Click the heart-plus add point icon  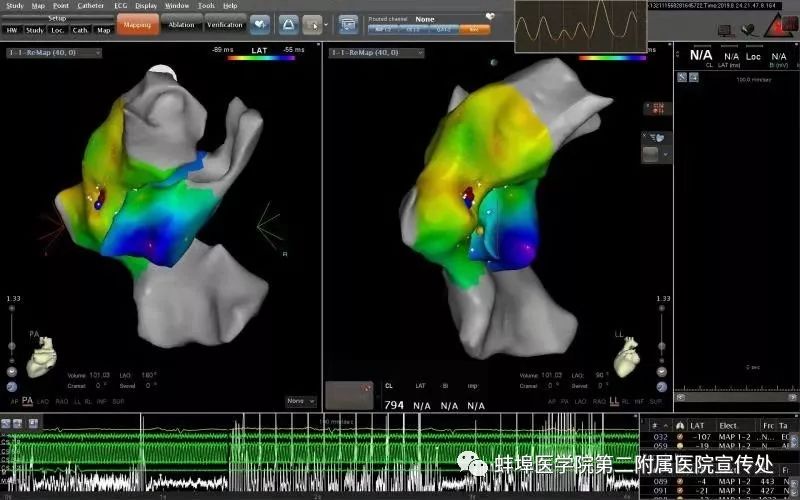pos(260,24)
